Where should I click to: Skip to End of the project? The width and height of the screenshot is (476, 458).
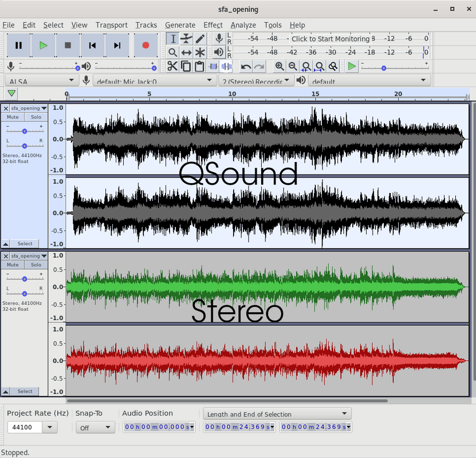tap(117, 45)
